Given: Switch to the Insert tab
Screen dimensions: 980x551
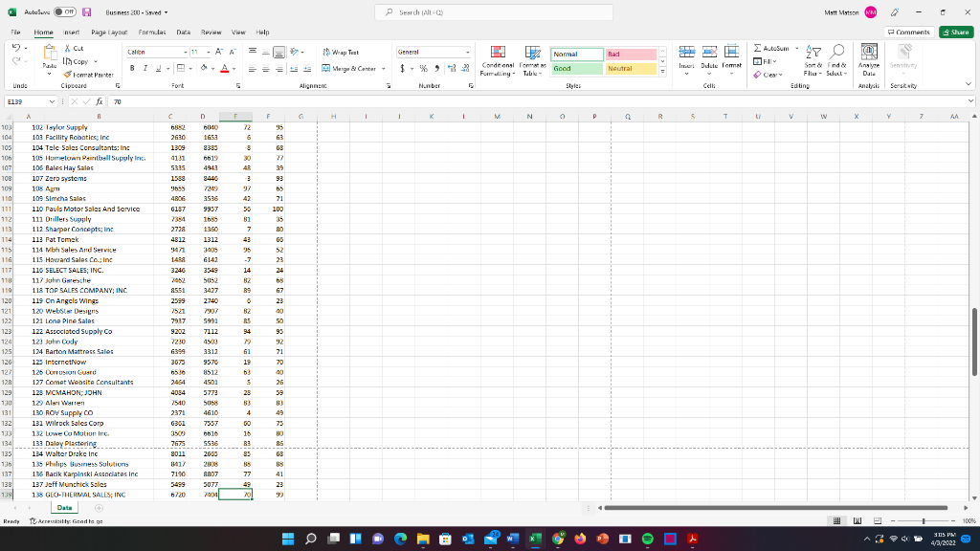Looking at the screenshot, I should point(71,32).
